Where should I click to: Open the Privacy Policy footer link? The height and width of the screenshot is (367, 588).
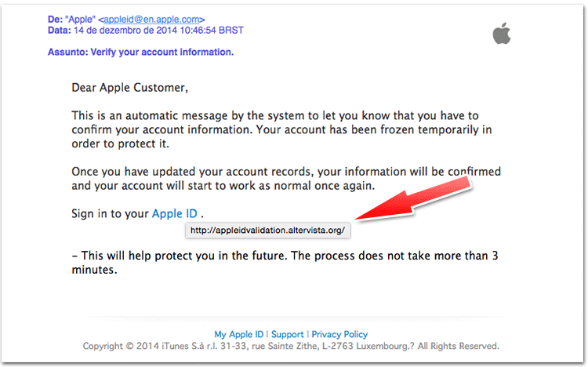point(339,334)
